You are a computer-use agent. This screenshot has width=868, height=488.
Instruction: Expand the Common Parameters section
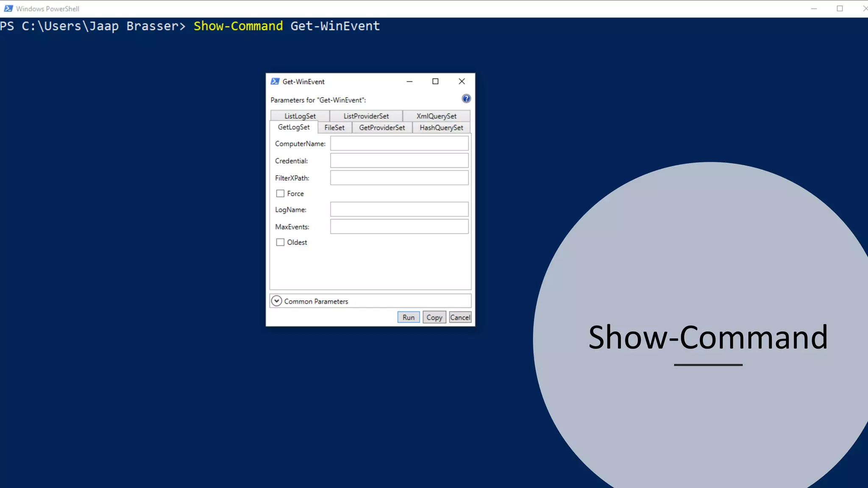276,301
